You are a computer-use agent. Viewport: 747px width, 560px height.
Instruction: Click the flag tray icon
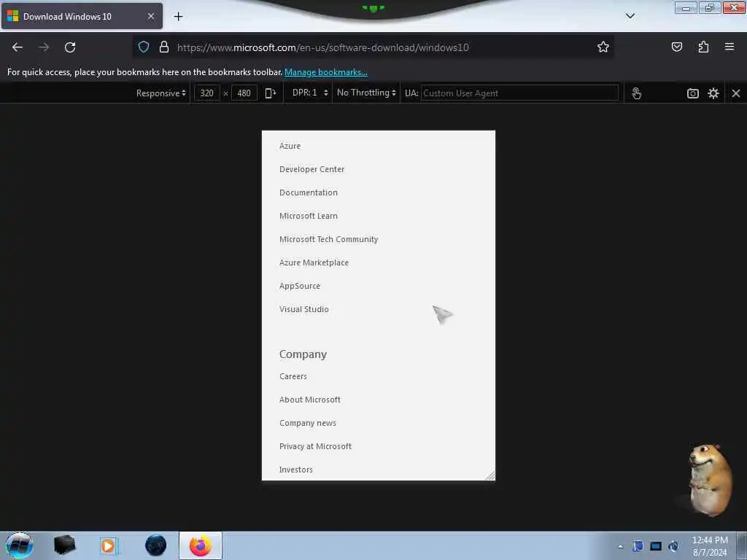(638, 546)
